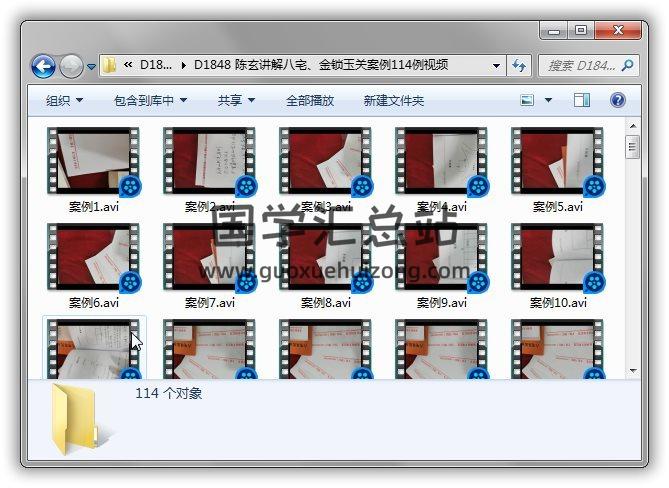The image size is (669, 488).
Task: Change the view with the view icon
Action: (x=527, y=100)
